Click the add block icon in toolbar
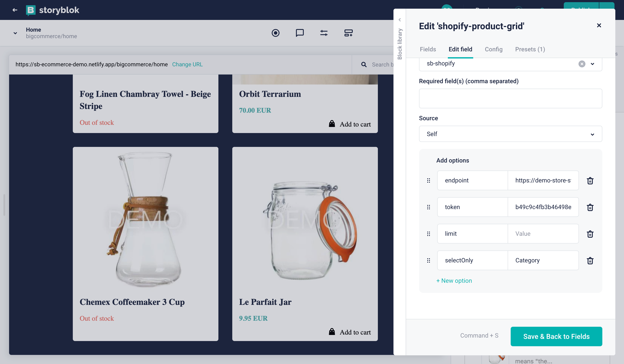The image size is (624, 364). pos(348,33)
